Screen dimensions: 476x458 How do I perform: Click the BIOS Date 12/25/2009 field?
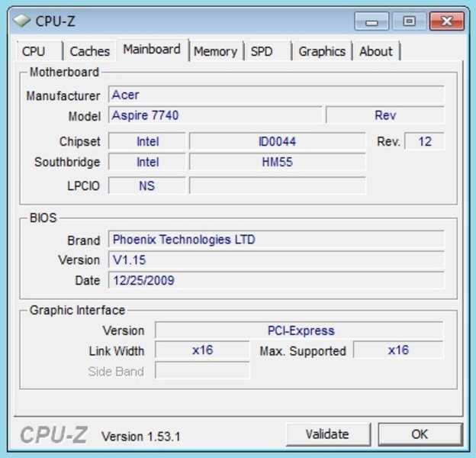tap(276, 280)
